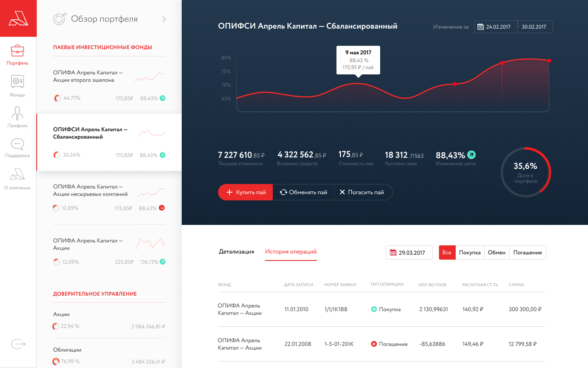Click the red company logo at top left
The height and width of the screenshot is (368, 588).
click(x=18, y=18)
